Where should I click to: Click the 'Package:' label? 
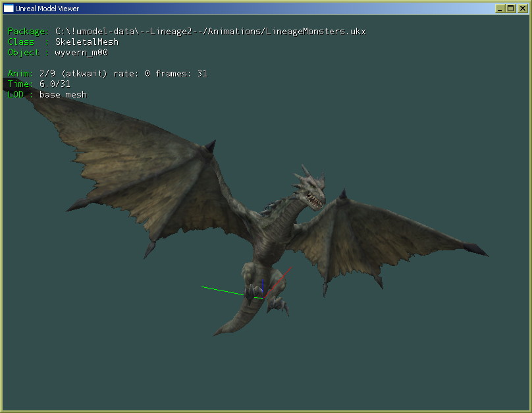pos(28,32)
